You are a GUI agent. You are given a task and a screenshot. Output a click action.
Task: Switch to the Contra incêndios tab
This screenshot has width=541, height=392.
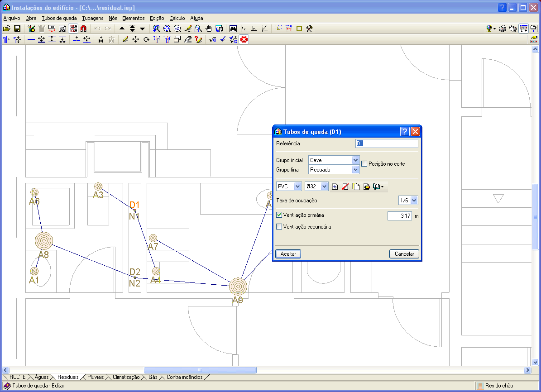[185, 377]
